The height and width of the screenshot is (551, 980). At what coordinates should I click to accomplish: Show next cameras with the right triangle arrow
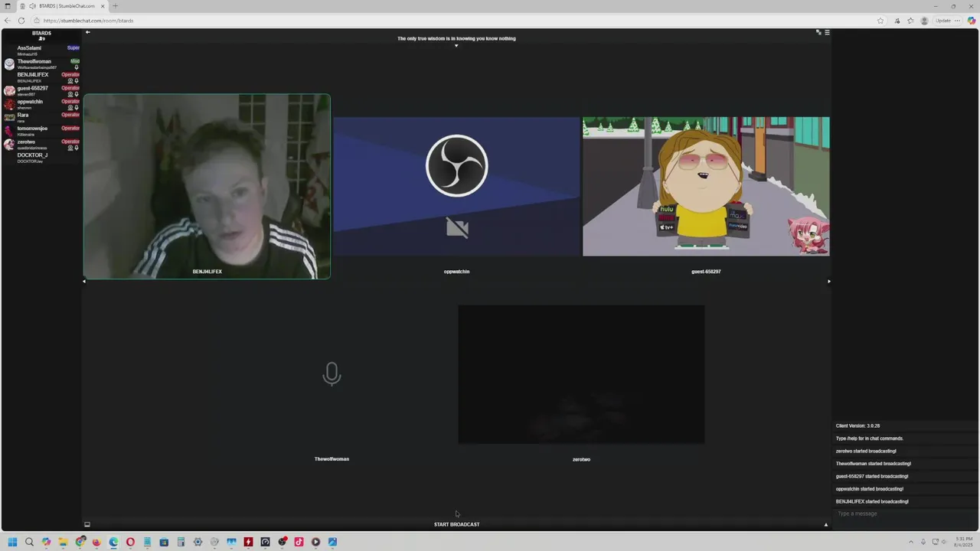click(828, 282)
